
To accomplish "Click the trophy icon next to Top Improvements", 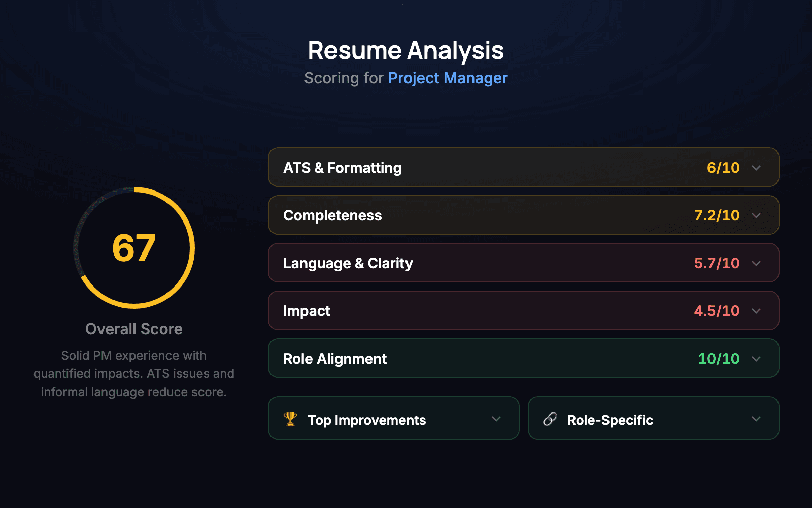I will [290, 419].
